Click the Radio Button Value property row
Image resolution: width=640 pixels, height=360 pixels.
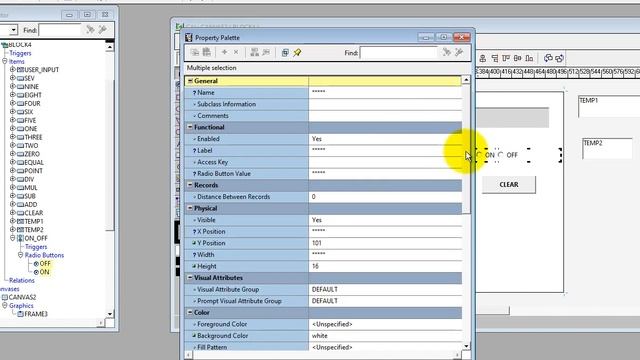pos(323,173)
